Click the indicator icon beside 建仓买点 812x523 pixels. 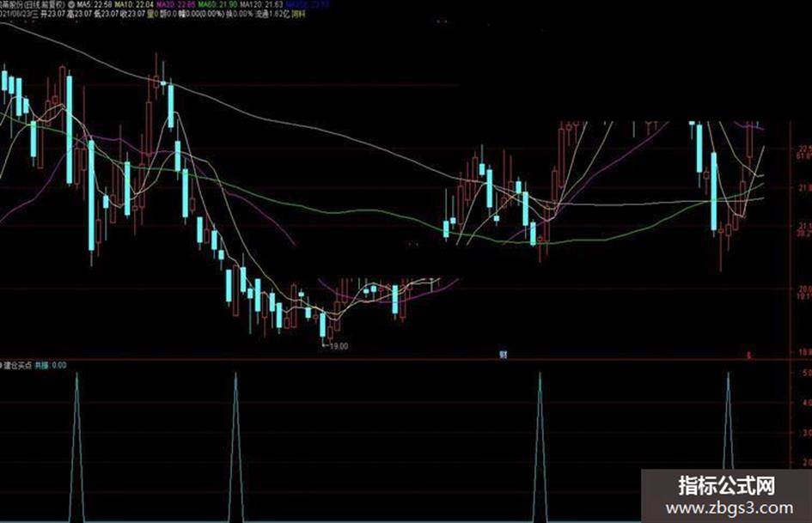point(2,365)
